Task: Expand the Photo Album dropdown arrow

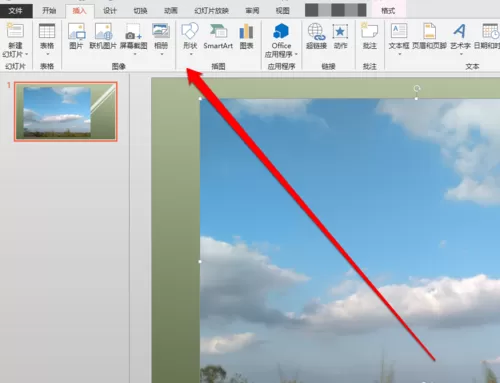Action: click(x=161, y=54)
